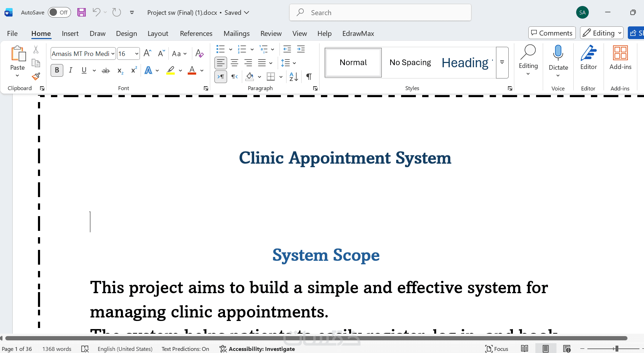Image resolution: width=644 pixels, height=353 pixels.
Task: Click the Clear All Formatting icon
Action: (199, 53)
